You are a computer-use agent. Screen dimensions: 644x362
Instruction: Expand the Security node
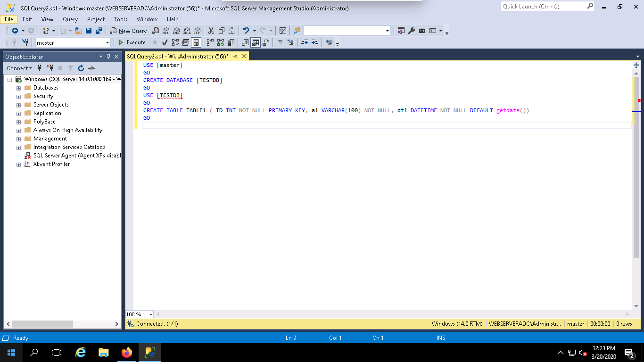(18, 97)
